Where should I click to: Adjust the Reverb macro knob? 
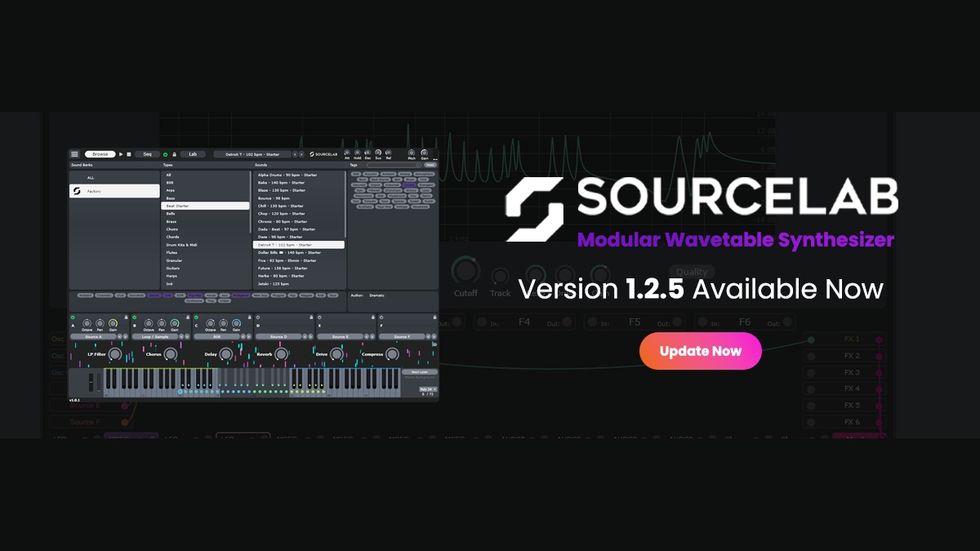tap(280, 353)
